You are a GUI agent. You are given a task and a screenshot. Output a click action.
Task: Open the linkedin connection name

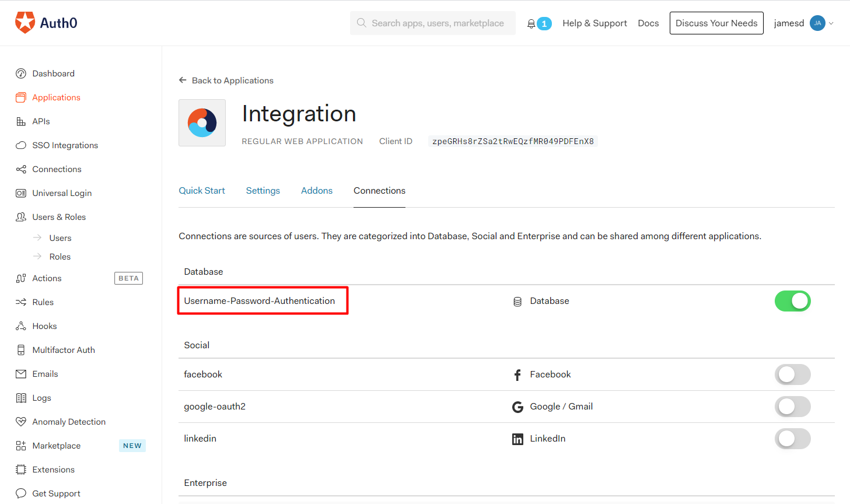tap(200, 439)
